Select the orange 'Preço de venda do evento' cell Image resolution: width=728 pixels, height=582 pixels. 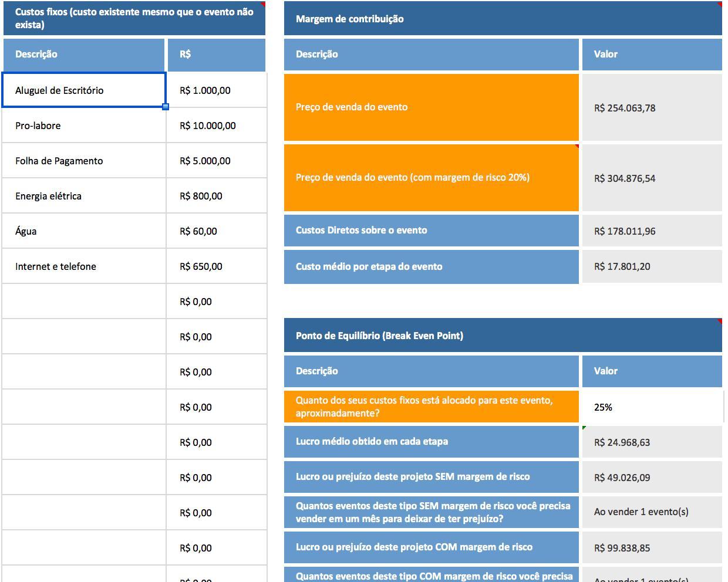click(431, 107)
